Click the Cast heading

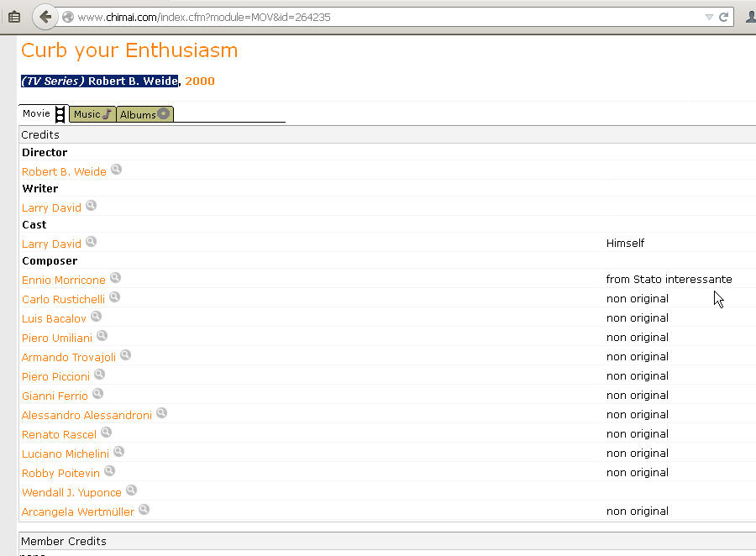pos(34,225)
